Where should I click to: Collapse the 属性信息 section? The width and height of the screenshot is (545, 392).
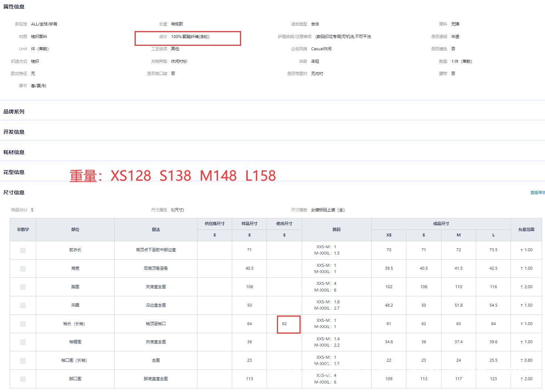tap(14, 7)
